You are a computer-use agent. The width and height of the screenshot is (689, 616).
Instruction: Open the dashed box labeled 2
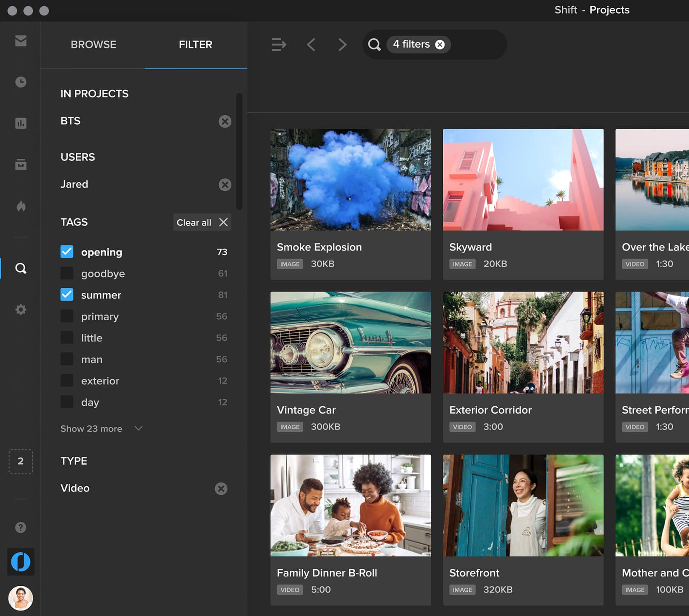pos(20,462)
